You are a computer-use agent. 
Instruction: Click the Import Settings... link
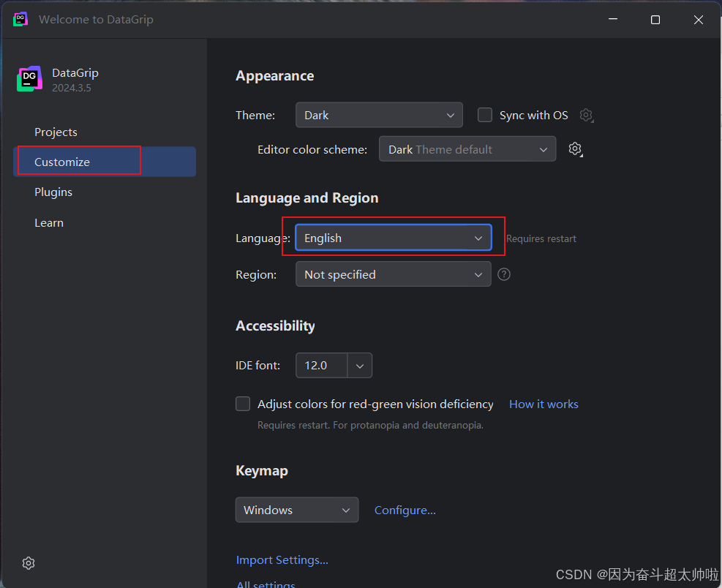(x=282, y=560)
